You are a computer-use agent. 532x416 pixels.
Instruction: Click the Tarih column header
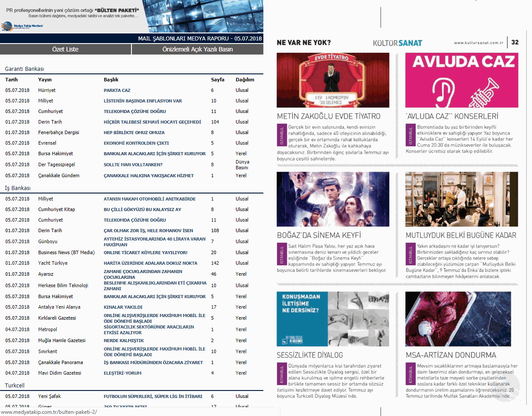coord(11,80)
